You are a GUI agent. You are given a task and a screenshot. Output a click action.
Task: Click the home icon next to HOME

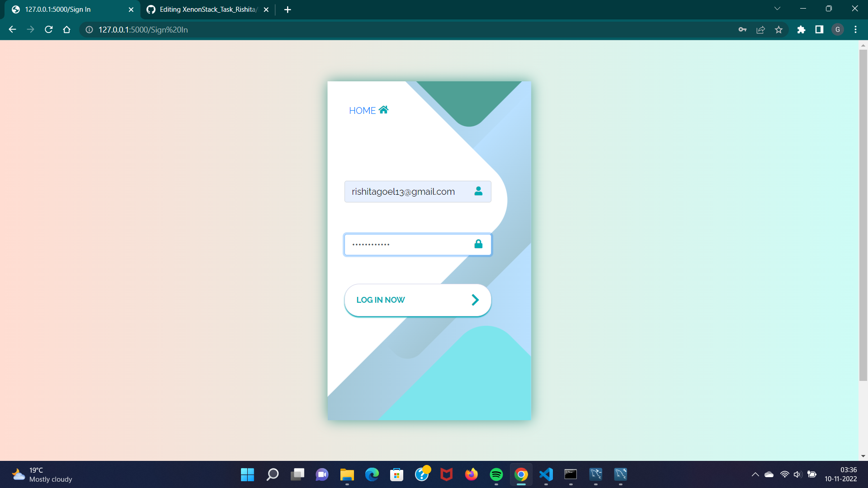pos(383,110)
